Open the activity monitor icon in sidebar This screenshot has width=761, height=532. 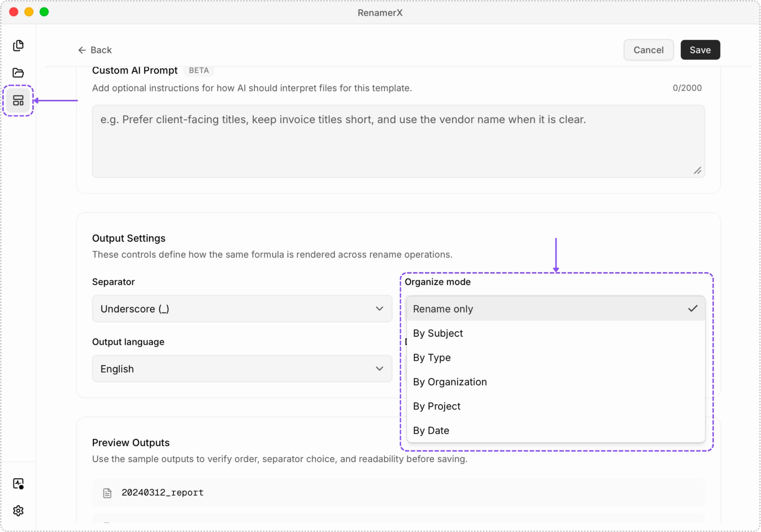pyautogui.click(x=18, y=484)
